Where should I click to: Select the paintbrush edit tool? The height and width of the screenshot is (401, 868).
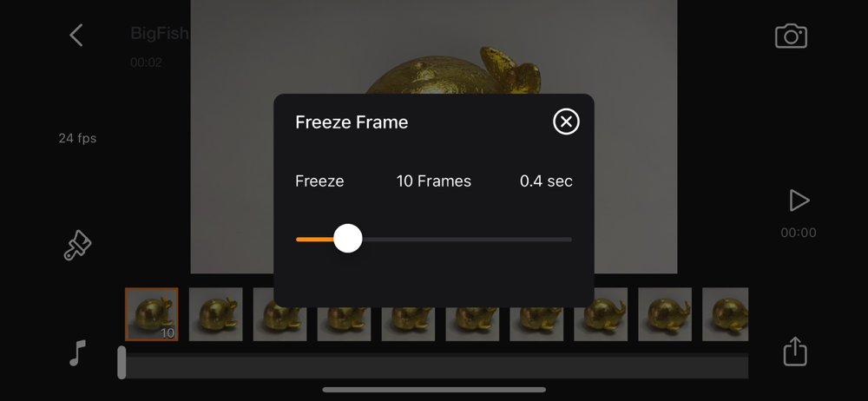click(x=77, y=245)
